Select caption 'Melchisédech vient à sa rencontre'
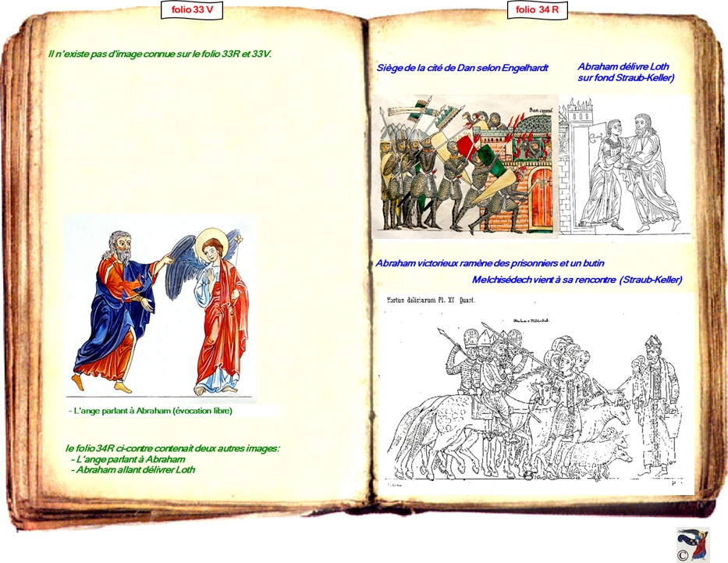 [544, 280]
